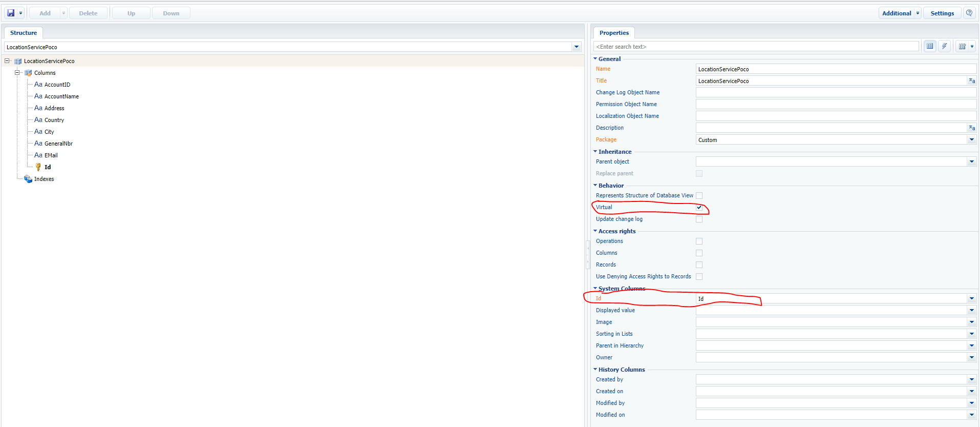Tick the Columns access rights checkbox
Screen dimensions: 980x427
point(699,253)
